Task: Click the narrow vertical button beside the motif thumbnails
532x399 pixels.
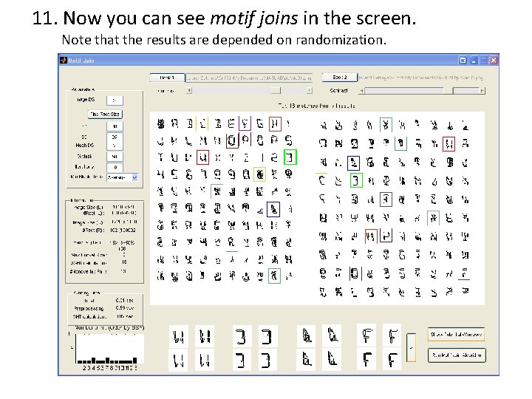Action: (411, 347)
